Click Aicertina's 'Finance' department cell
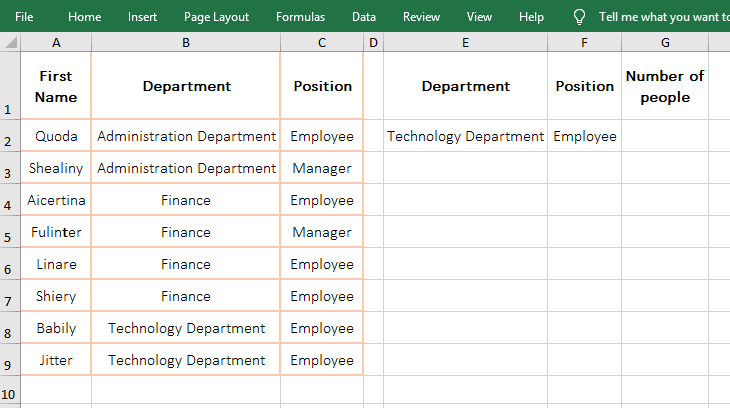 186,200
